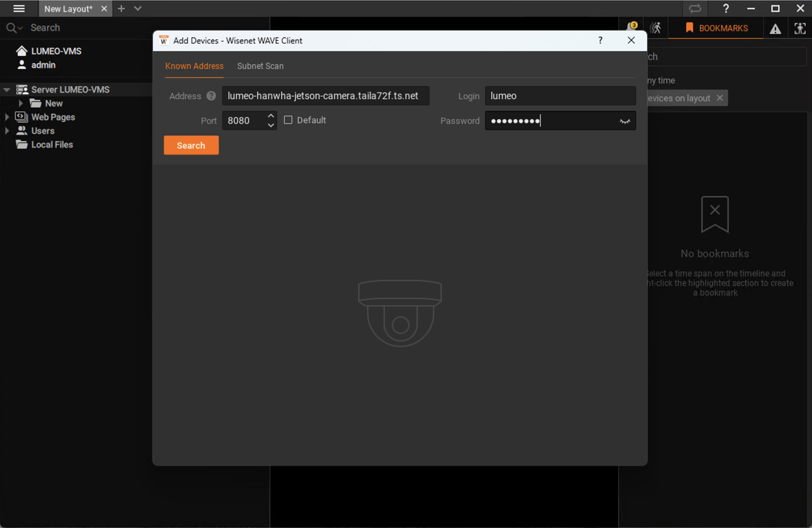Image resolution: width=812 pixels, height=528 pixels.
Task: Click the Address help question icon
Action: (x=211, y=96)
